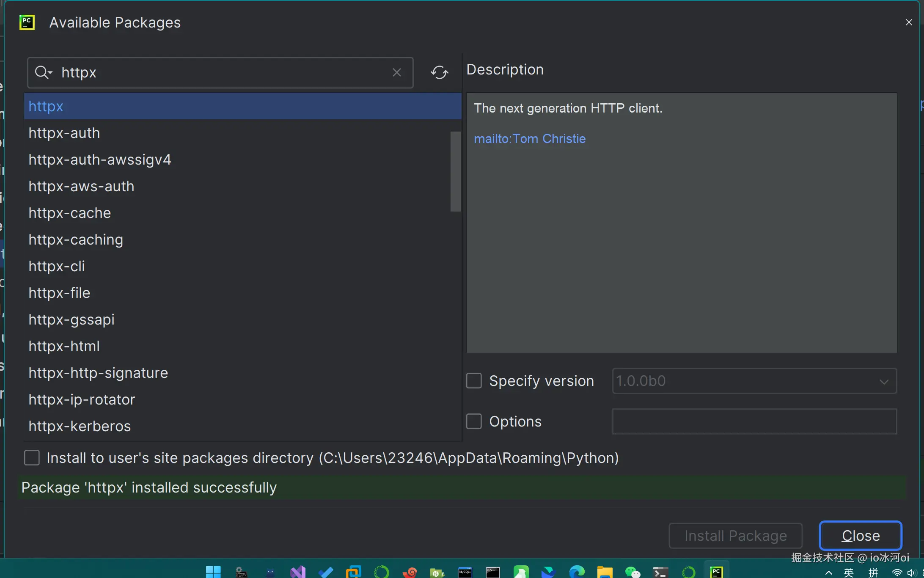Click the package list scrollbar thumb
Screen dimensions: 924x578
click(x=455, y=171)
